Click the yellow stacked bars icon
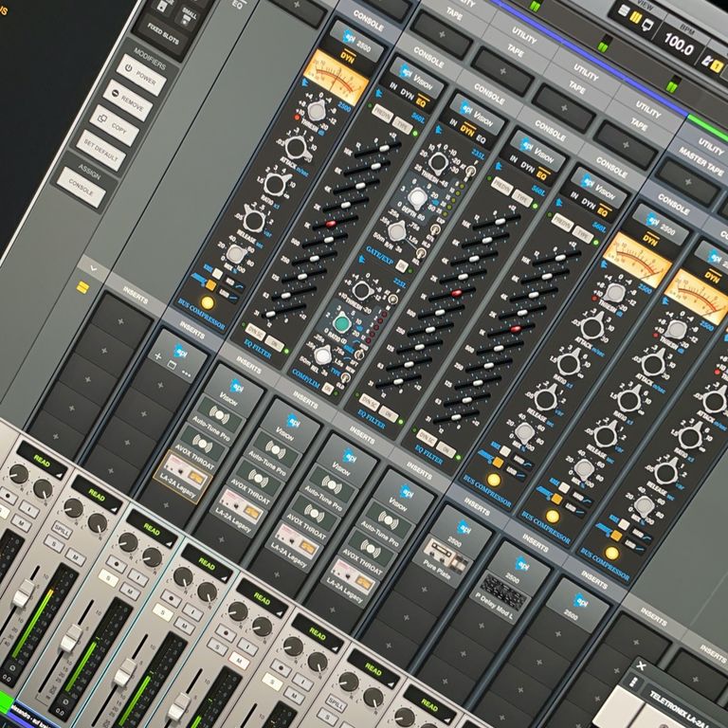The height and width of the screenshot is (728, 728). click(82, 287)
